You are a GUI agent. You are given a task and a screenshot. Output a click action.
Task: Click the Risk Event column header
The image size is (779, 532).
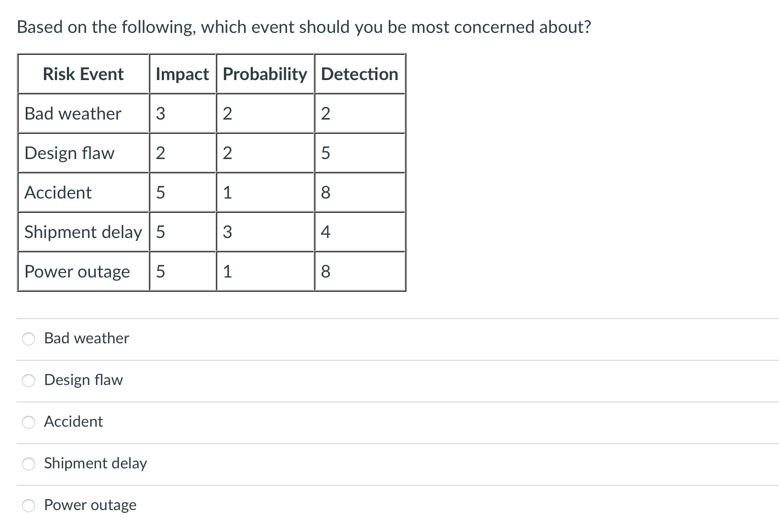(83, 74)
